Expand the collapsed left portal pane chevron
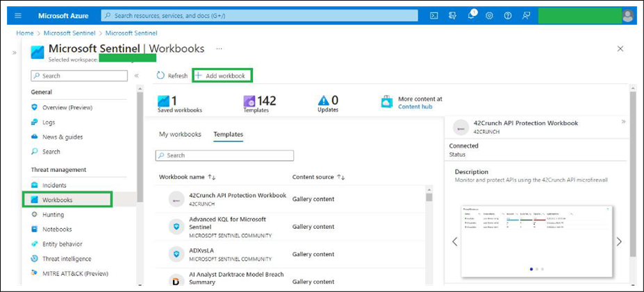The image size is (644, 292). click(15, 53)
